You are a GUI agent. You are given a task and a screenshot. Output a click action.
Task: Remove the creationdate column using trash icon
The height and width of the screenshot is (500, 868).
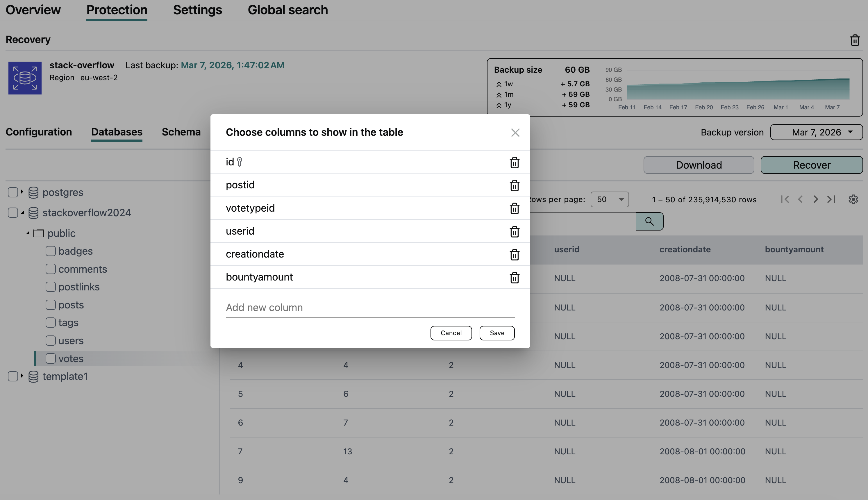tap(514, 254)
